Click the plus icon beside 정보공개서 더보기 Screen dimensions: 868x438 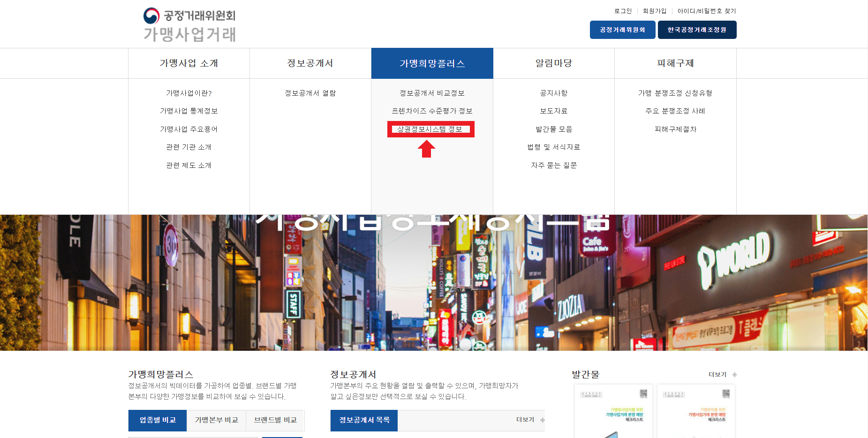coord(543,420)
